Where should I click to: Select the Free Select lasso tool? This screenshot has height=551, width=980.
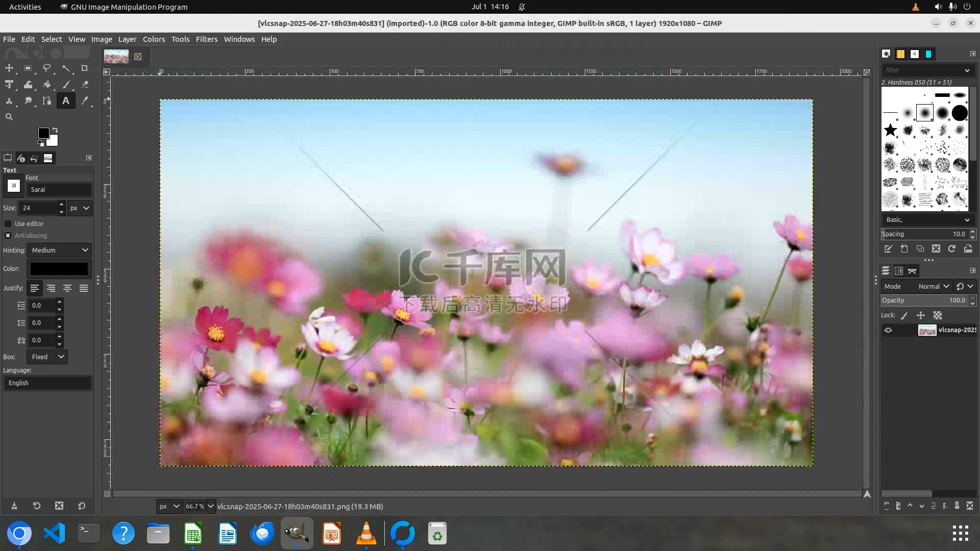tap(47, 68)
